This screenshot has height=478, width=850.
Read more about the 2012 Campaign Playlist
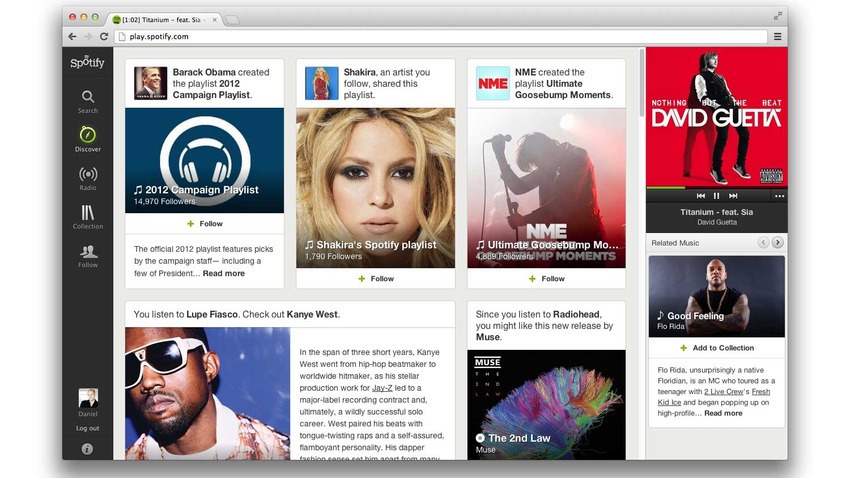[223, 273]
